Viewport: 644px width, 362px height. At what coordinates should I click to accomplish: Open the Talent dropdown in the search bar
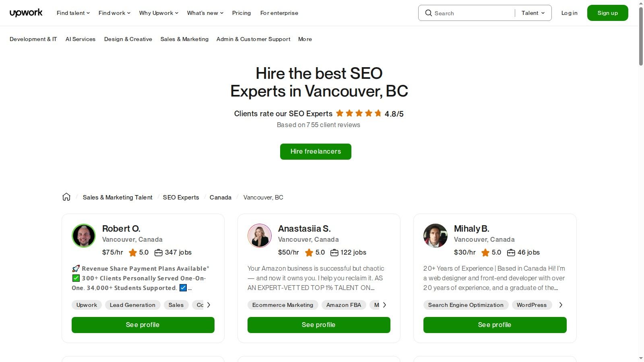pos(532,13)
